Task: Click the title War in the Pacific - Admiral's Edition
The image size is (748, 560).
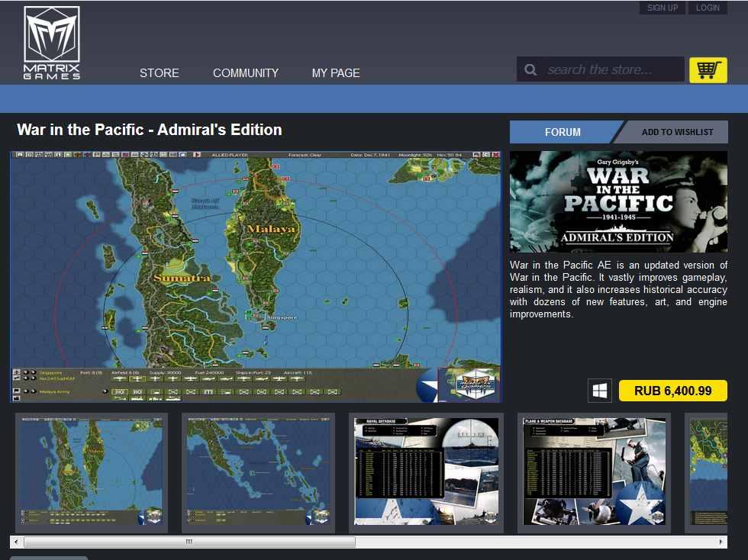Action: pos(150,130)
